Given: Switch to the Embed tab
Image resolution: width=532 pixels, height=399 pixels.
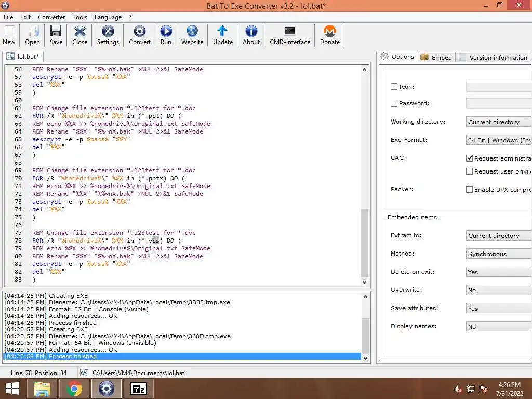Looking at the screenshot, I should [436, 57].
